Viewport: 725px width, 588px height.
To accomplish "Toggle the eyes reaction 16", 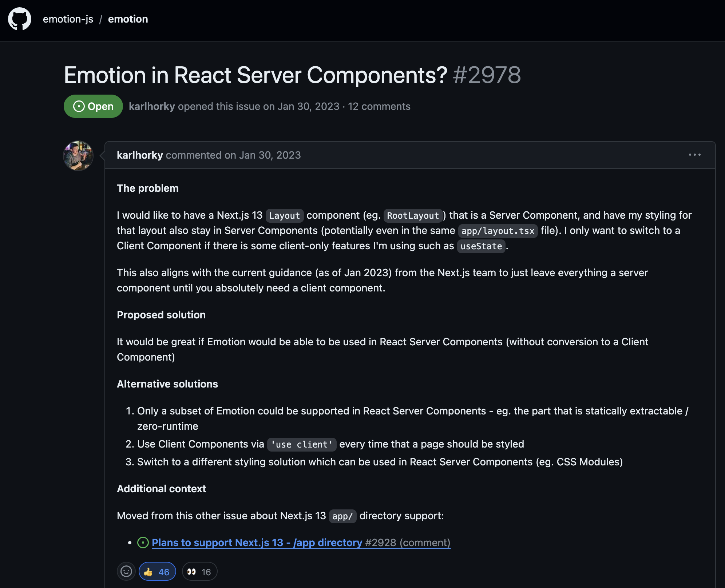I will 199,572.
